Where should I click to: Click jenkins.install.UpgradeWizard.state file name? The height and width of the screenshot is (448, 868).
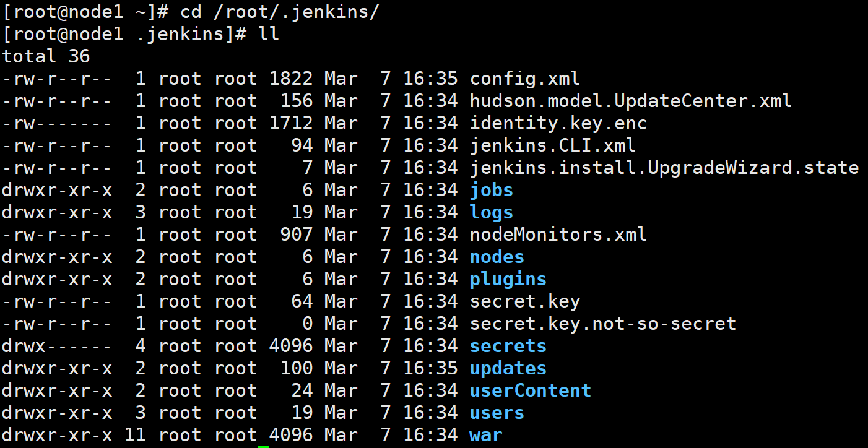coord(664,168)
